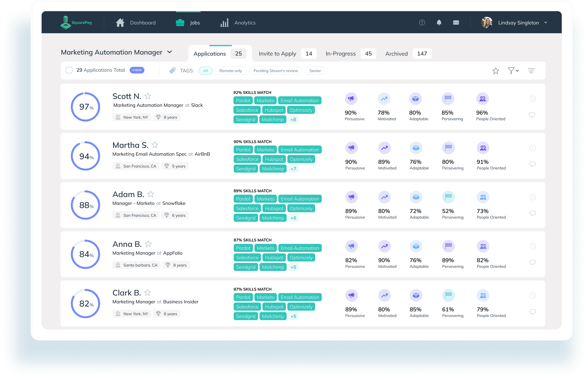Image resolution: width=588 pixels, height=380 pixels.
Task: Open the help question mark icon
Action: [422, 22]
